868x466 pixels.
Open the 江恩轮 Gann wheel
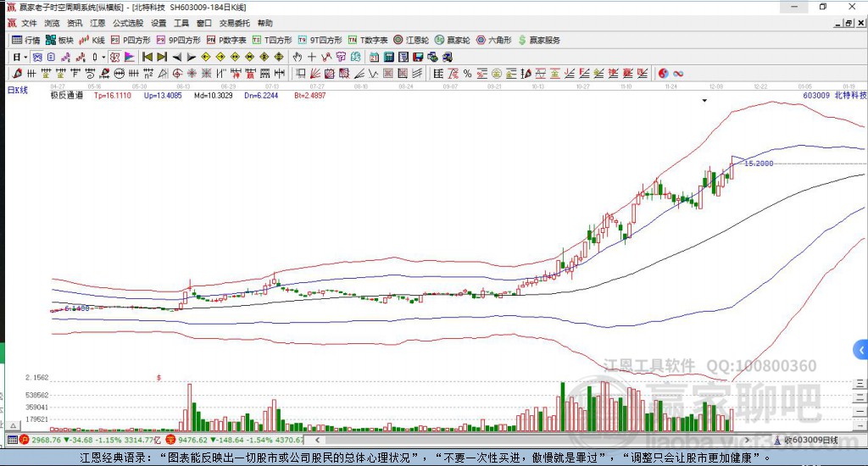(411, 40)
